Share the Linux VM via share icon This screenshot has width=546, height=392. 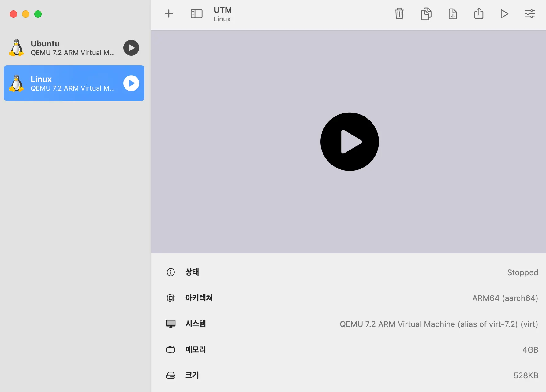tap(479, 13)
